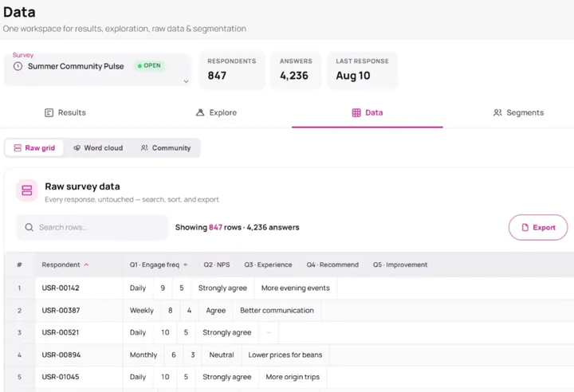
Task: Click the NPS value 8 in row 2
Action: point(171,311)
